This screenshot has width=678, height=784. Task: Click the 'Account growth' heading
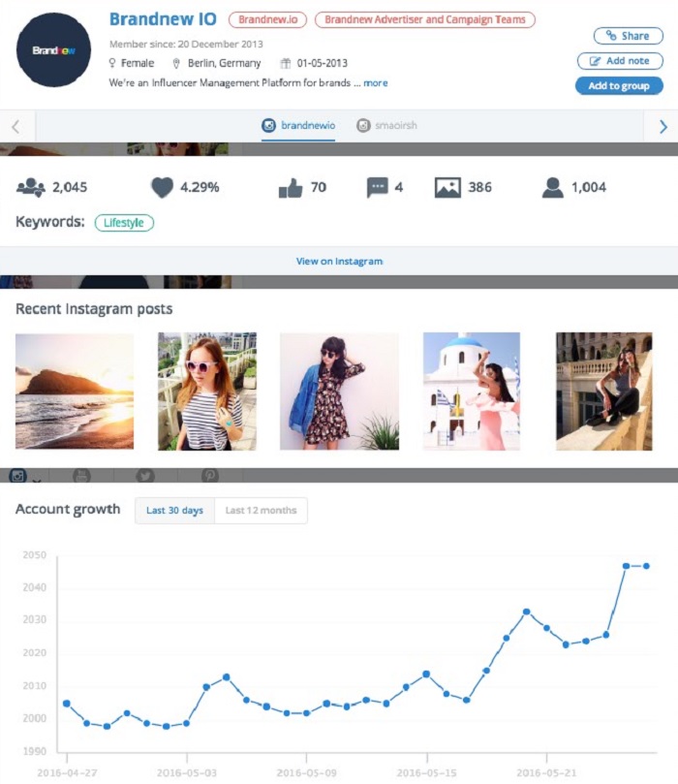coord(68,509)
